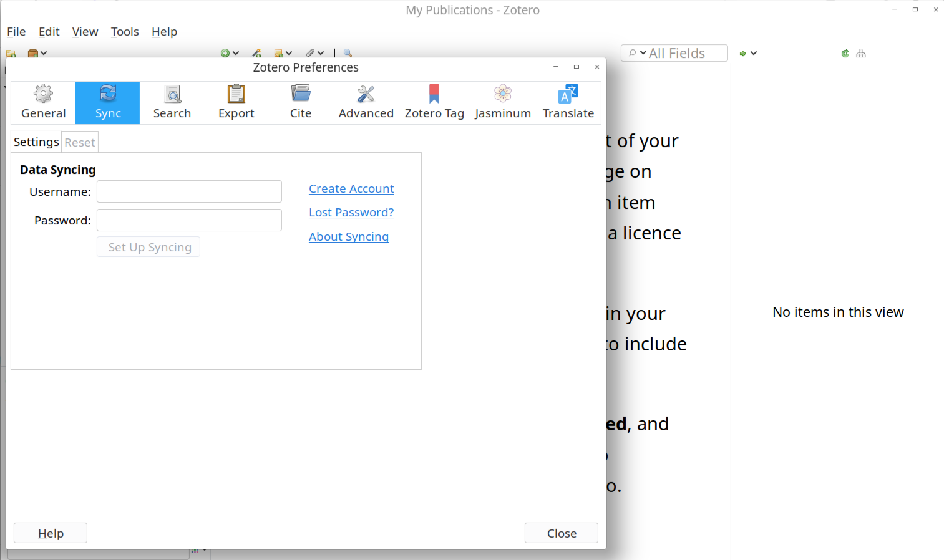Expand Add Attachment dropdown arrow

coord(321,54)
